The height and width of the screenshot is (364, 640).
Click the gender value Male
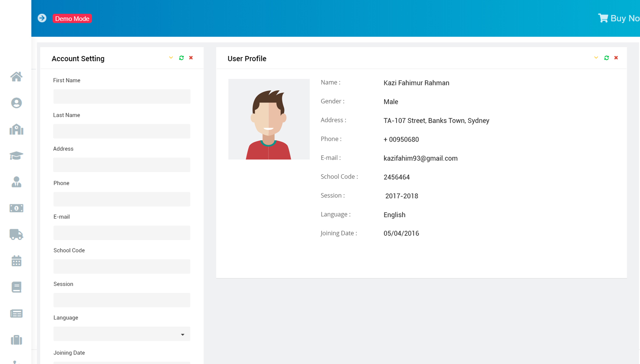391,102
